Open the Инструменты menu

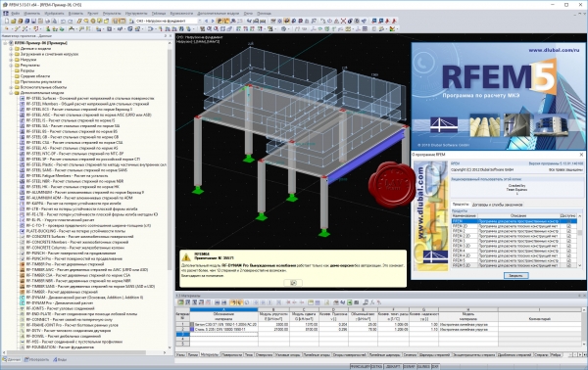point(136,13)
